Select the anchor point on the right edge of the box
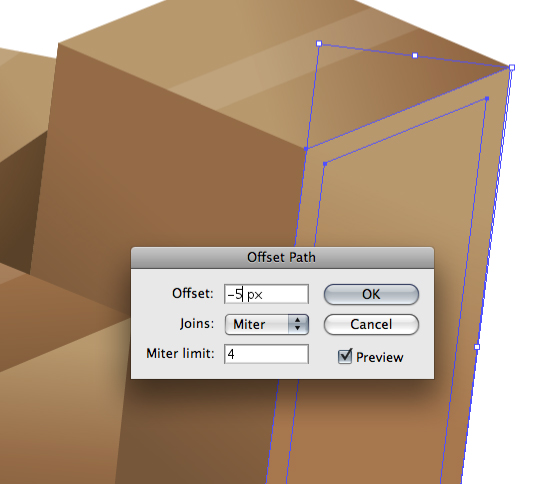Viewport: 541px width, 484px height. tap(477, 347)
